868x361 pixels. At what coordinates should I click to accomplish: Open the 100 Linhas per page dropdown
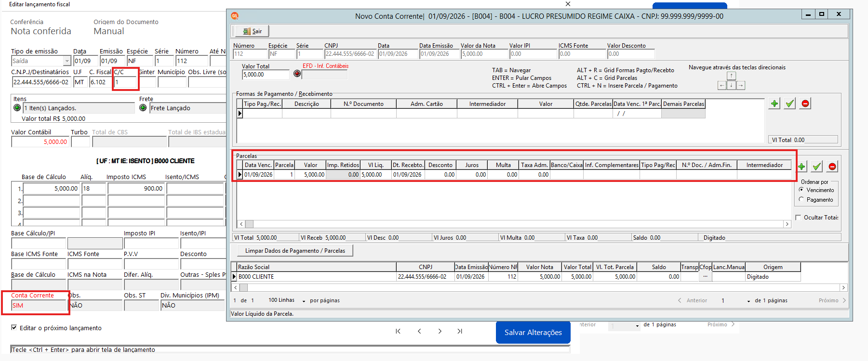[x=304, y=301]
